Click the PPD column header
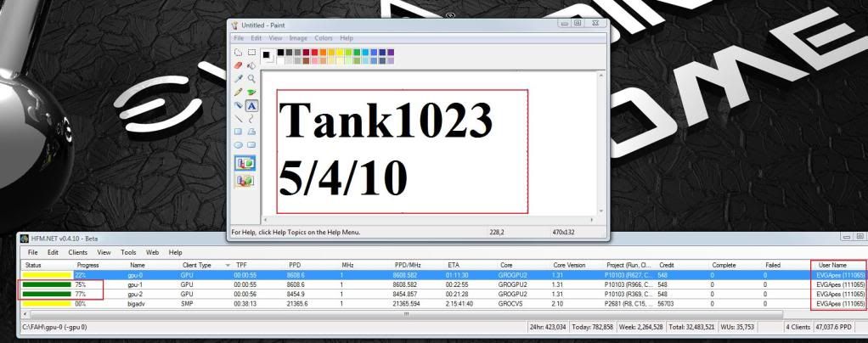This screenshot has width=868, height=343. [296, 266]
